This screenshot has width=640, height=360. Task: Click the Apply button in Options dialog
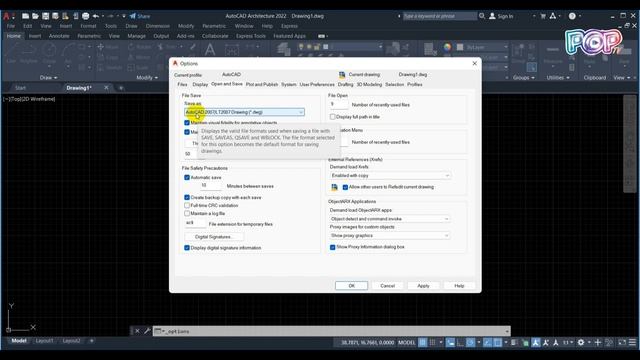[423, 286]
